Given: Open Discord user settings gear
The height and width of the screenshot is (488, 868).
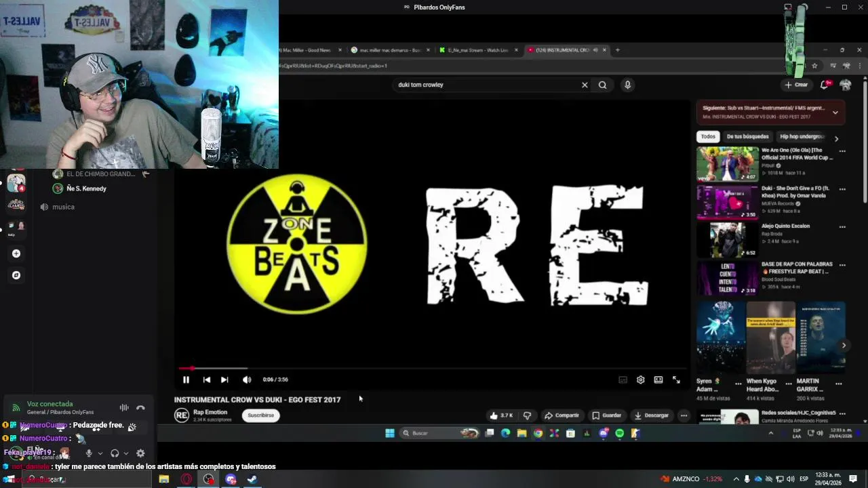Looking at the screenshot, I should click(140, 453).
